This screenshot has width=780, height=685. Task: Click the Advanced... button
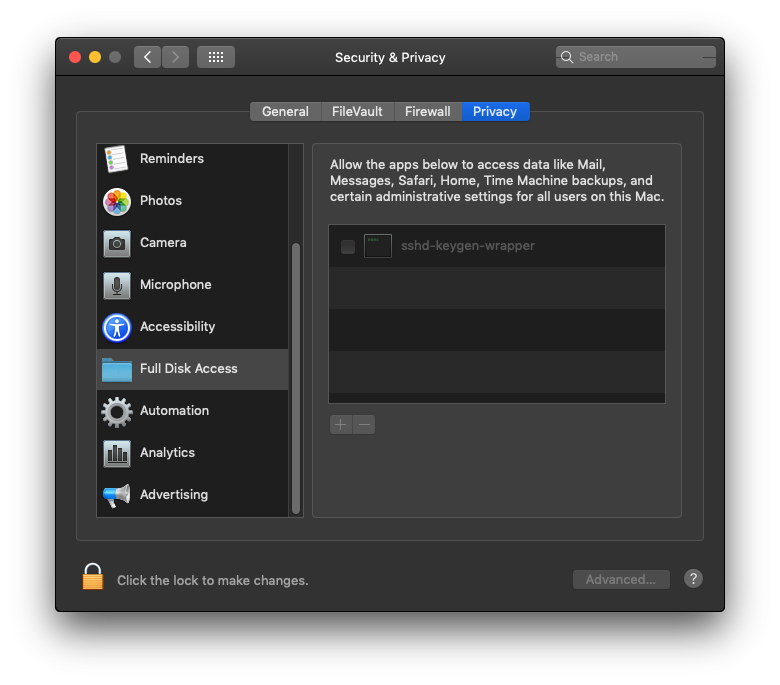(621, 579)
